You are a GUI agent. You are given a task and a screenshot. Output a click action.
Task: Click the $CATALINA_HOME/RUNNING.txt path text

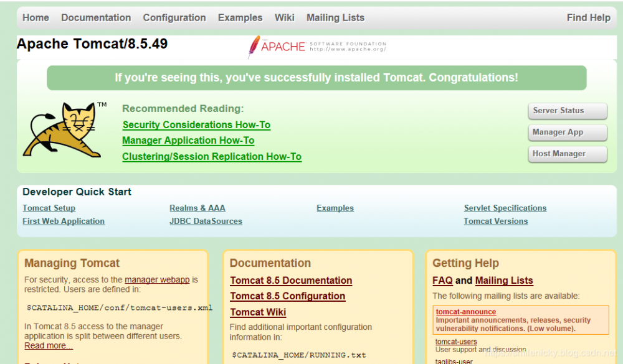(x=299, y=355)
